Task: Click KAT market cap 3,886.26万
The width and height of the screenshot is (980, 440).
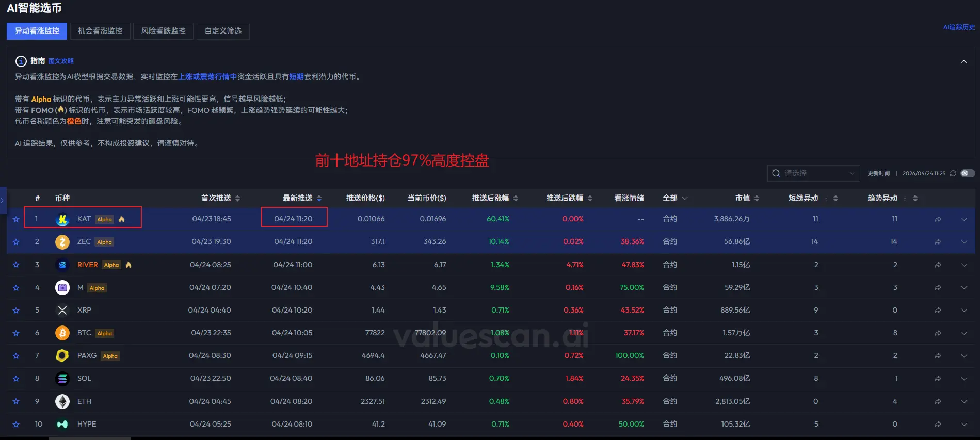Action: pyautogui.click(x=732, y=219)
